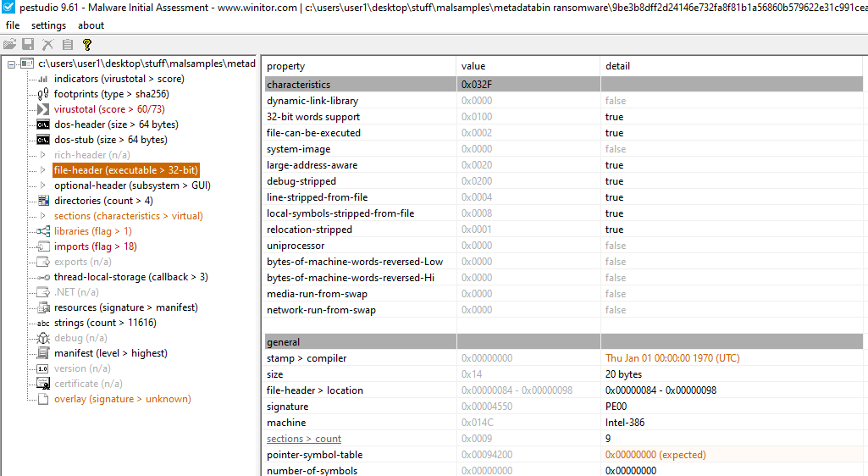Click the dos-header console icon

click(43, 125)
